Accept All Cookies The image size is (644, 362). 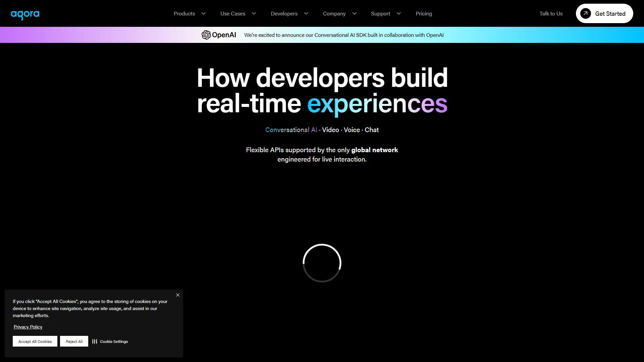point(35,341)
